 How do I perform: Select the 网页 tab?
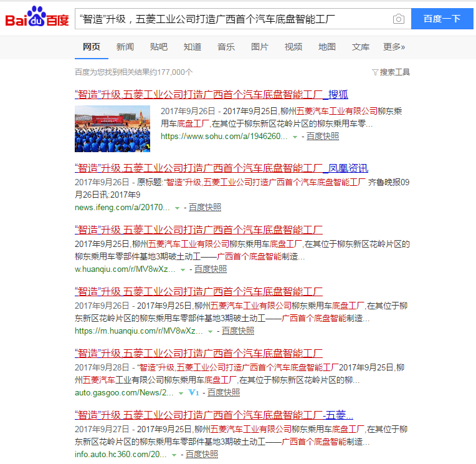(x=92, y=47)
